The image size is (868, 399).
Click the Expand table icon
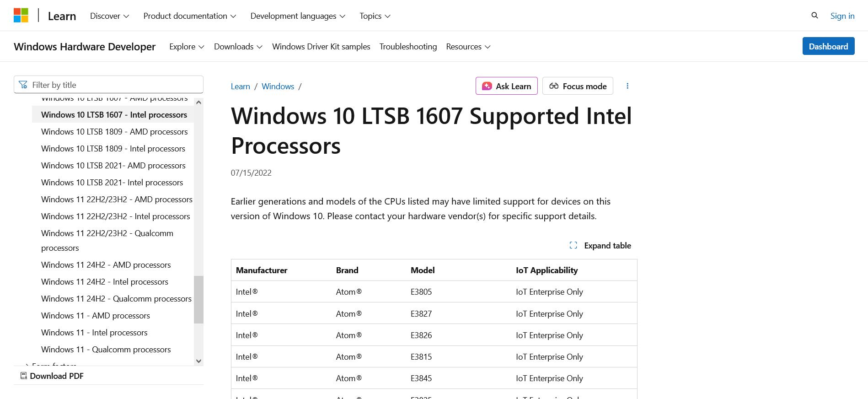coord(573,246)
